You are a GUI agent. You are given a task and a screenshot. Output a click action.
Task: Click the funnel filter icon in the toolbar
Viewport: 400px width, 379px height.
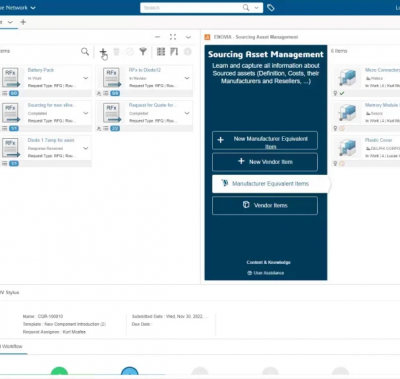[143, 51]
